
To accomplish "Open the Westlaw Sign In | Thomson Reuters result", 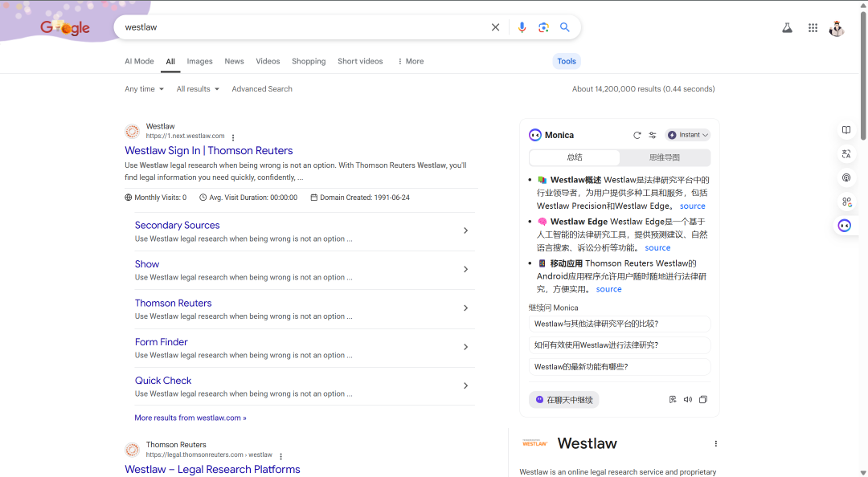I will 209,150.
